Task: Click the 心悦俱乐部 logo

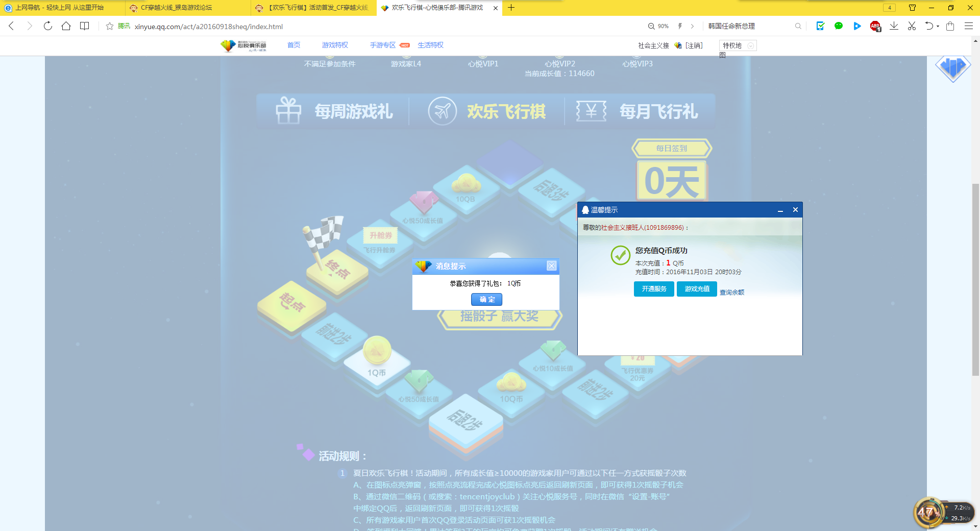Action: (x=243, y=45)
